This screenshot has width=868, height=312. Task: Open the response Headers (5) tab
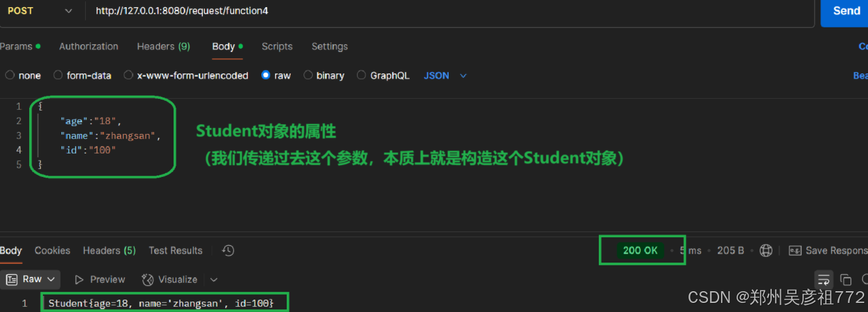pyautogui.click(x=109, y=250)
